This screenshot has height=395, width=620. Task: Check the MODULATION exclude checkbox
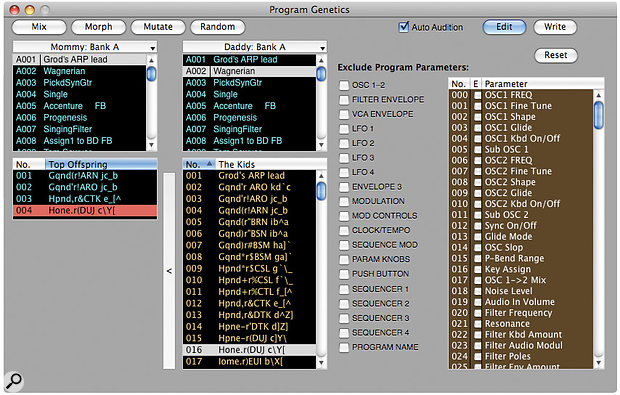pyautogui.click(x=344, y=201)
